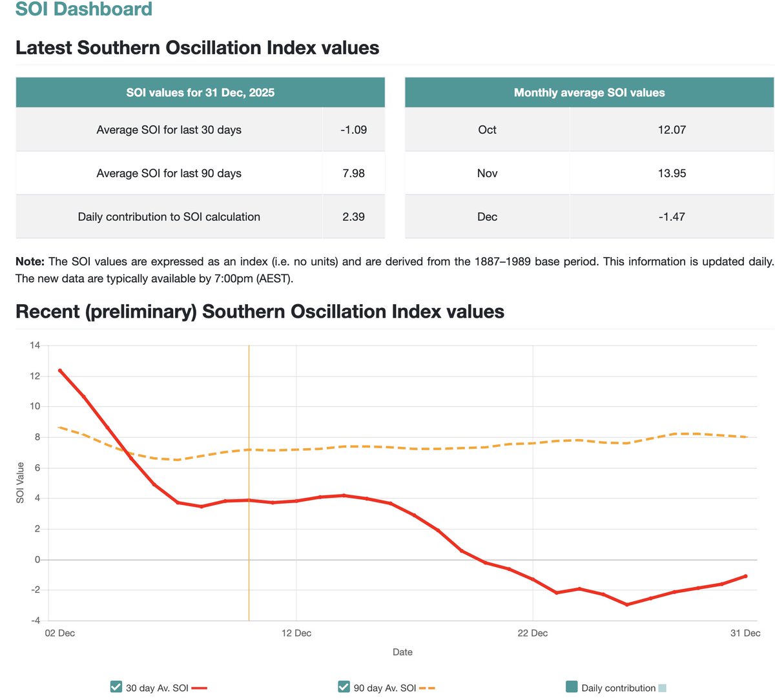Click the orange dashed 90 day legend line
Viewport: 775px width, 700px height.
tap(427, 688)
